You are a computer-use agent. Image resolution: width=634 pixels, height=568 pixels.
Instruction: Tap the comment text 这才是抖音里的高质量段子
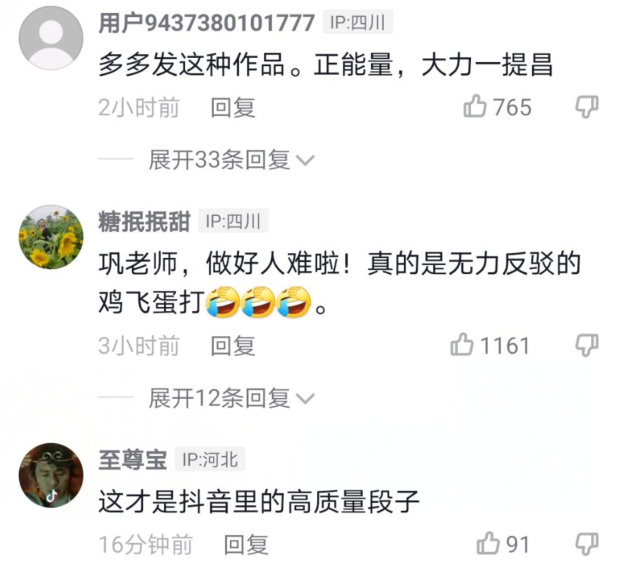click(259, 502)
